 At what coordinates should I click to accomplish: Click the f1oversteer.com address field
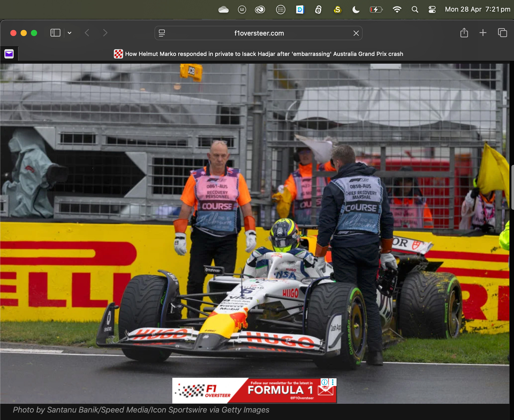(259, 33)
